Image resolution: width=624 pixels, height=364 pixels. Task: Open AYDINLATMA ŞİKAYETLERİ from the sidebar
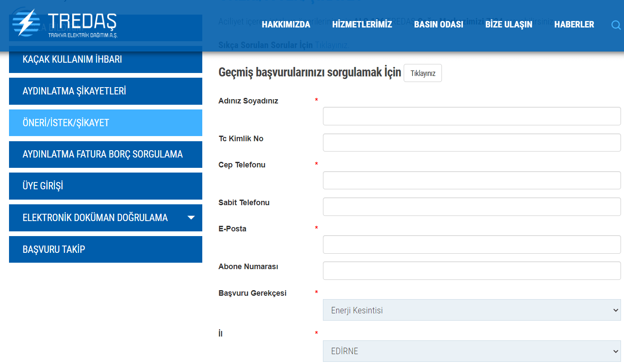[105, 91]
